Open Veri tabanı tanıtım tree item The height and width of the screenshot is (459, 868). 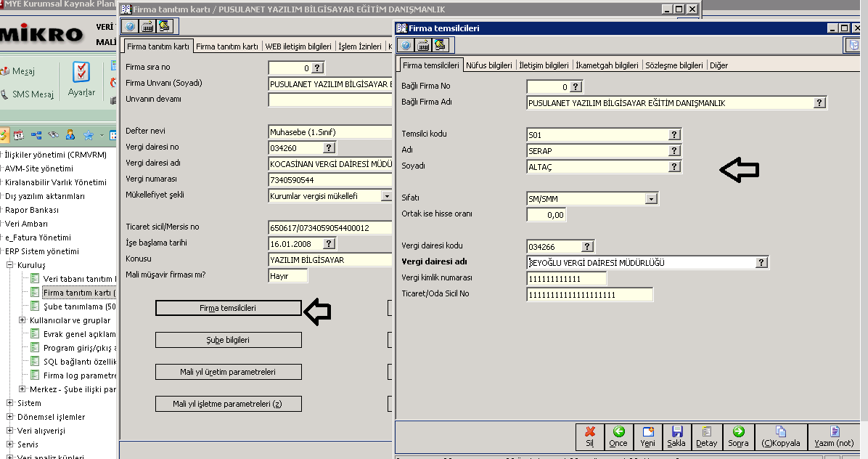[x=73, y=278]
